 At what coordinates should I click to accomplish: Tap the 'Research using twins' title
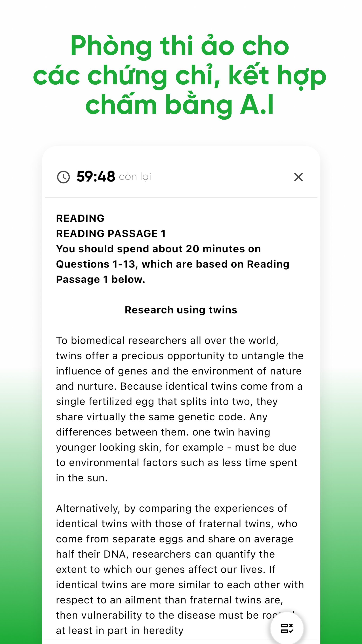click(x=181, y=310)
